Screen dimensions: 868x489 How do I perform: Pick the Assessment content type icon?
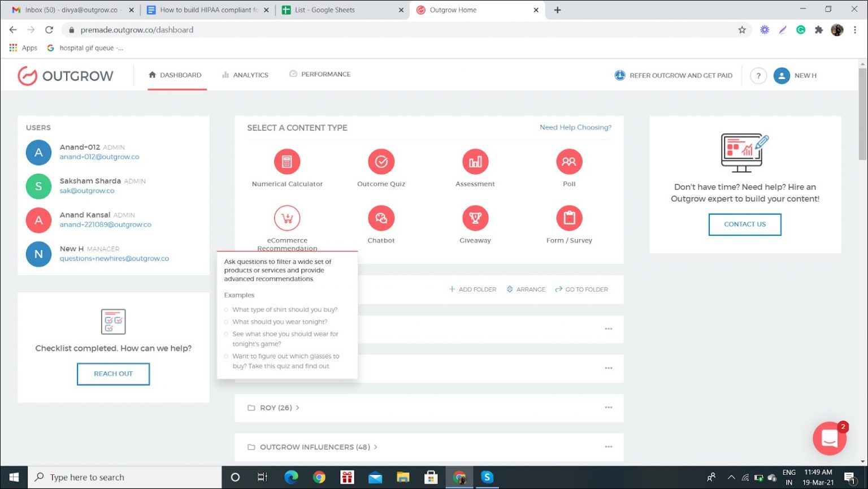pos(475,162)
